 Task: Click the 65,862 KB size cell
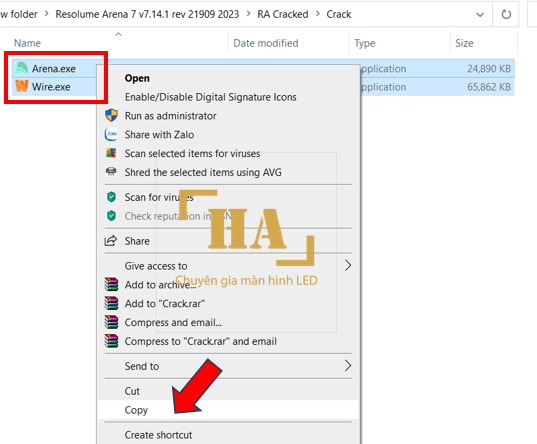coord(489,87)
